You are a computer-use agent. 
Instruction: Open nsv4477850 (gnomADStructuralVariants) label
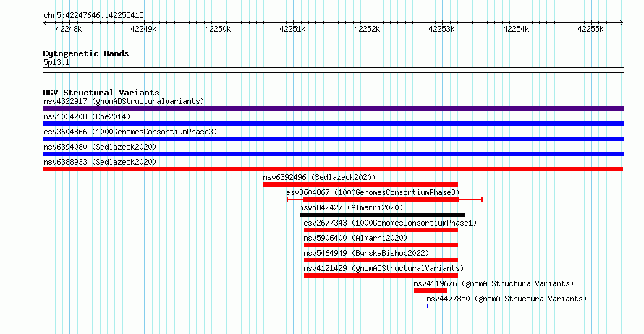[507, 299]
